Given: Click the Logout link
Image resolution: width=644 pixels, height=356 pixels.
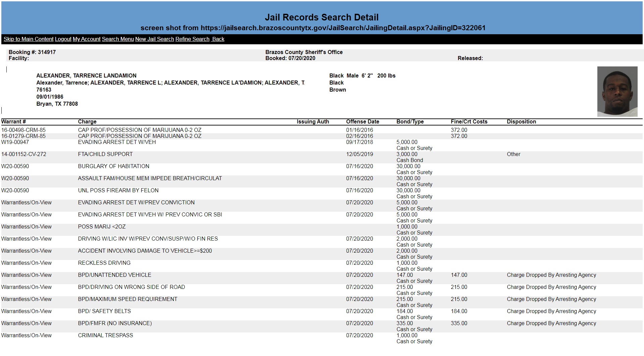Looking at the screenshot, I should click(63, 39).
